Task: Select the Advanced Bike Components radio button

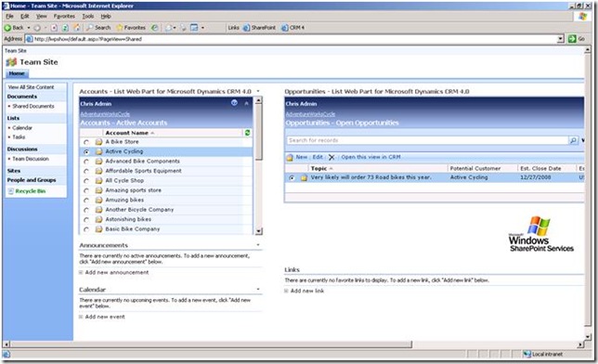Action: [x=86, y=162]
